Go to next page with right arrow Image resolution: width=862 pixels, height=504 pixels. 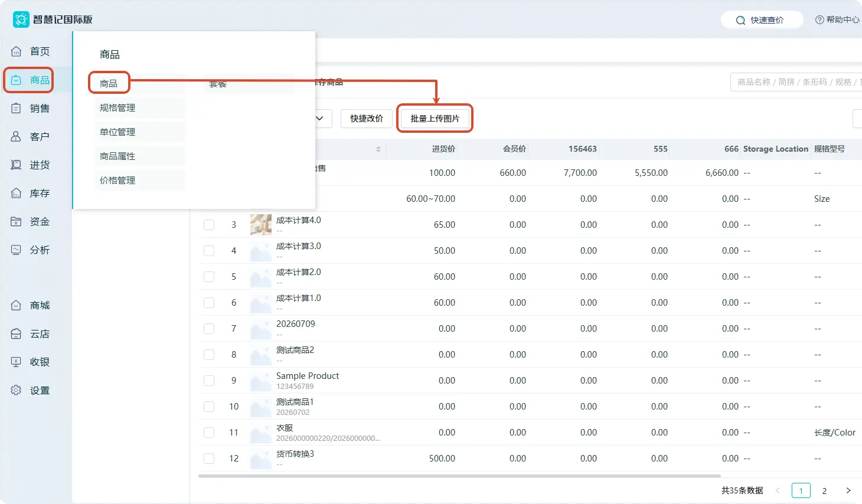click(848, 490)
